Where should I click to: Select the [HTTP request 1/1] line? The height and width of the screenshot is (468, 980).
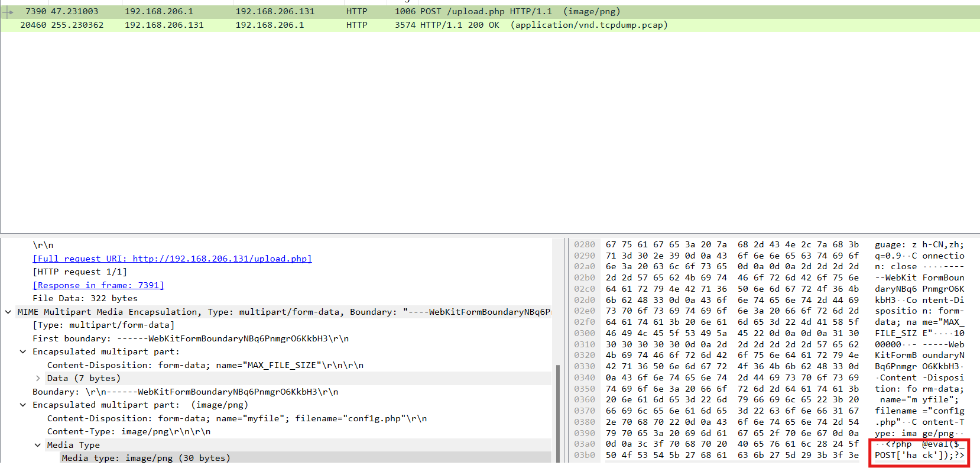(x=80, y=272)
